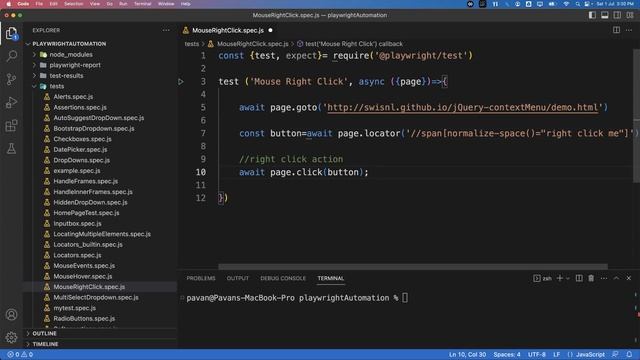Select TERMINAL panel tab
Image resolution: width=640 pixels, height=360 pixels.
pyautogui.click(x=331, y=278)
